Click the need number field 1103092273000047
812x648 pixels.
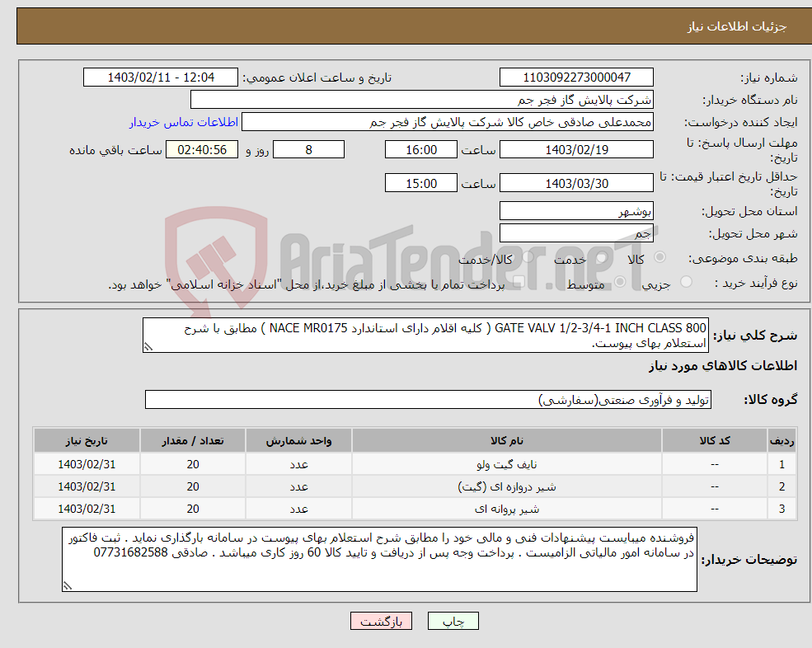pyautogui.click(x=576, y=77)
